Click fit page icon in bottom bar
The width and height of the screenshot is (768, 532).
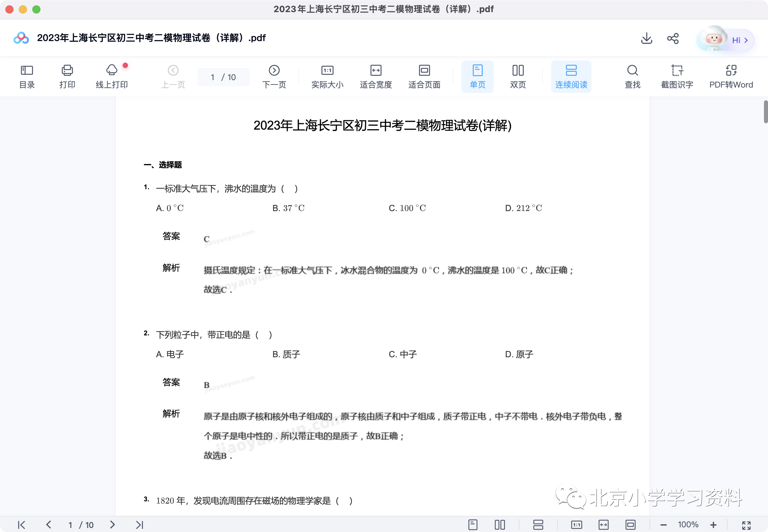coord(631,525)
